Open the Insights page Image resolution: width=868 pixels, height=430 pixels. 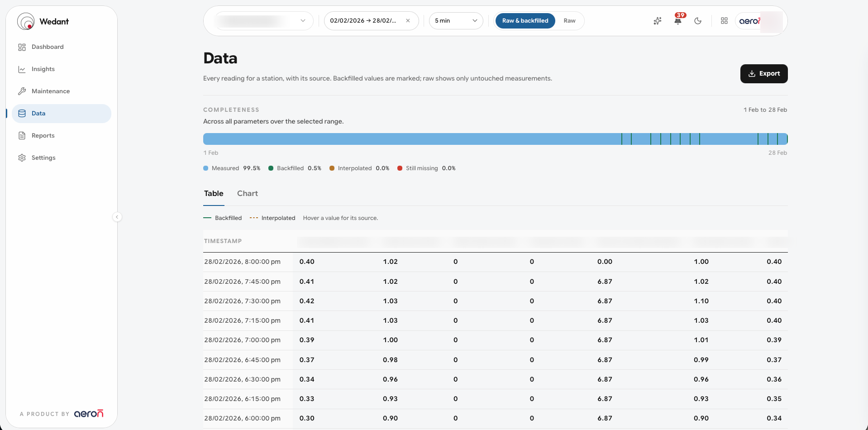61,69
